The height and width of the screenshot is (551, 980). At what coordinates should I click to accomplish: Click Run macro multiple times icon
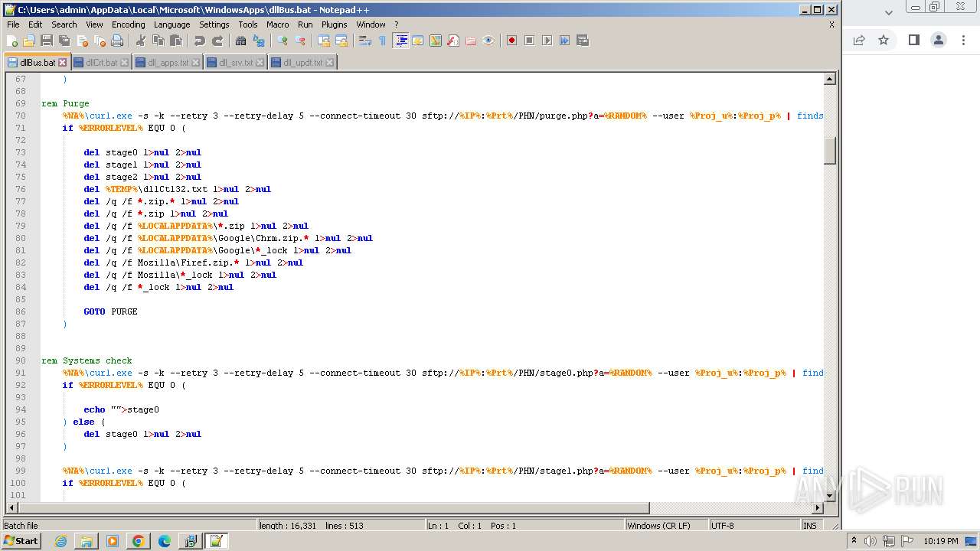(564, 41)
